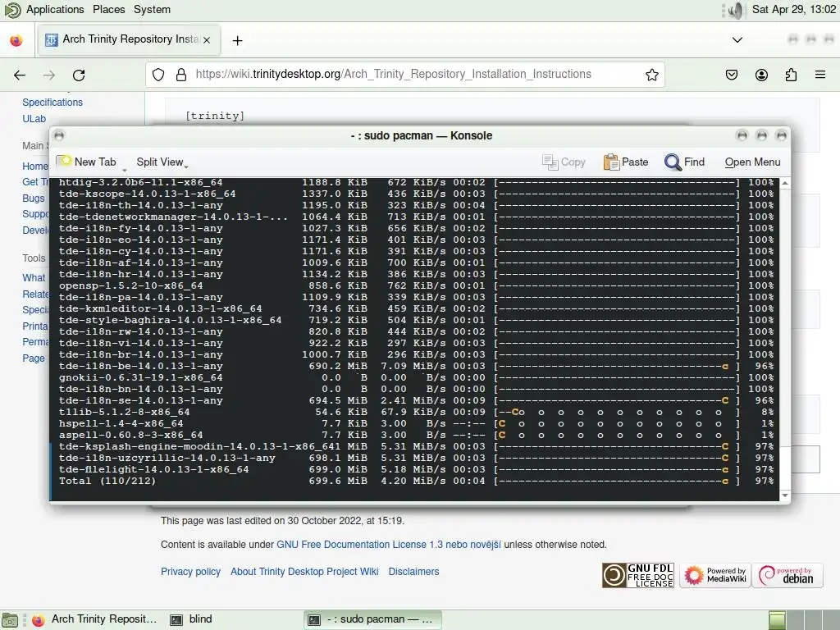Bookmark this page with the star
This screenshot has width=840, height=630.
pos(651,75)
